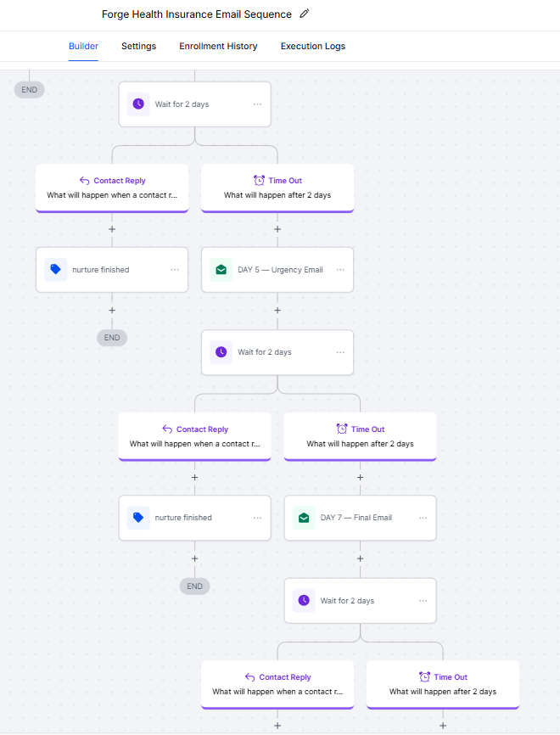Screen dimensions: 560x735
Task: Click the clock icon on the top wait step
Action: [x=138, y=104]
